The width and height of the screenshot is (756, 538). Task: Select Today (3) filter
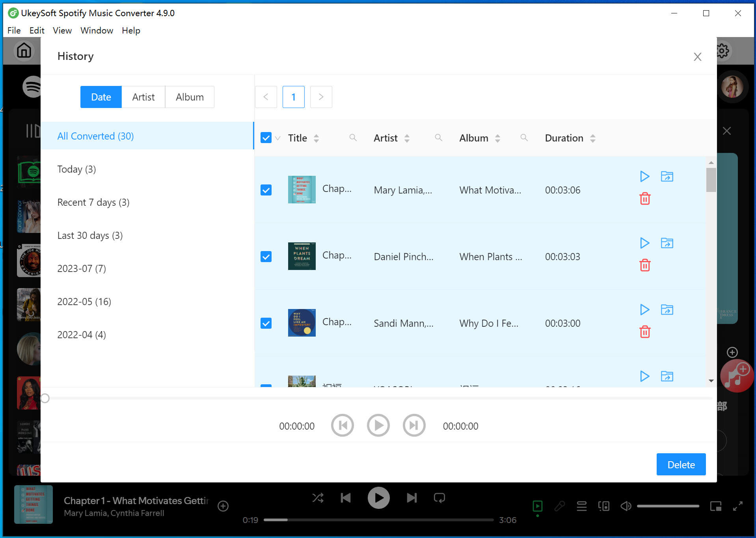147,169
